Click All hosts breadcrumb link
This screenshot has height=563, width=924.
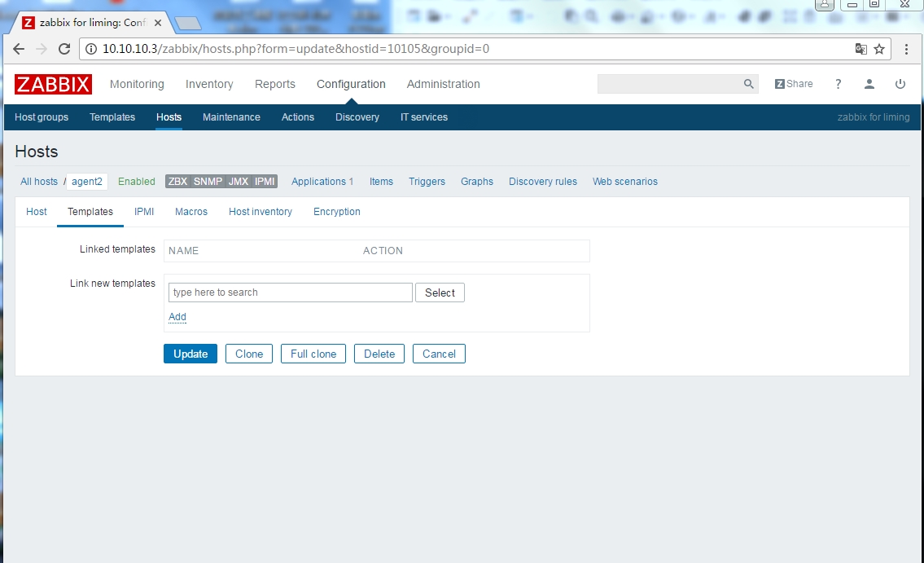(x=39, y=182)
